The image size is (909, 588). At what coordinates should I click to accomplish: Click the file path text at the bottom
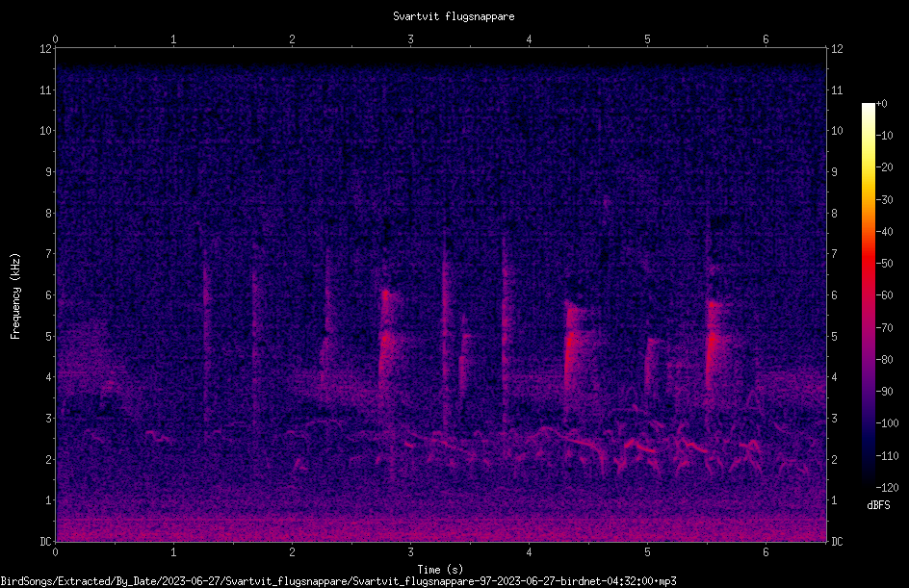pos(338,581)
